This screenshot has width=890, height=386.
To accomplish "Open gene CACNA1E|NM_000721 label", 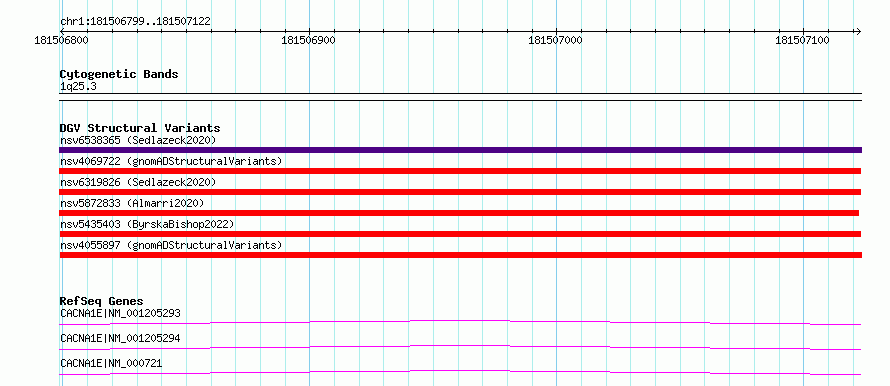I will (x=111, y=363).
